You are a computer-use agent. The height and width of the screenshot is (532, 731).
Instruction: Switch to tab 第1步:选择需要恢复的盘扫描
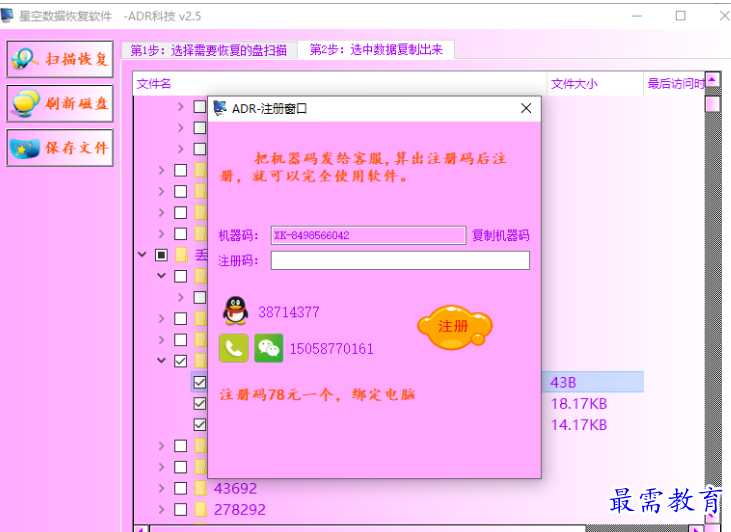pyautogui.click(x=209, y=50)
